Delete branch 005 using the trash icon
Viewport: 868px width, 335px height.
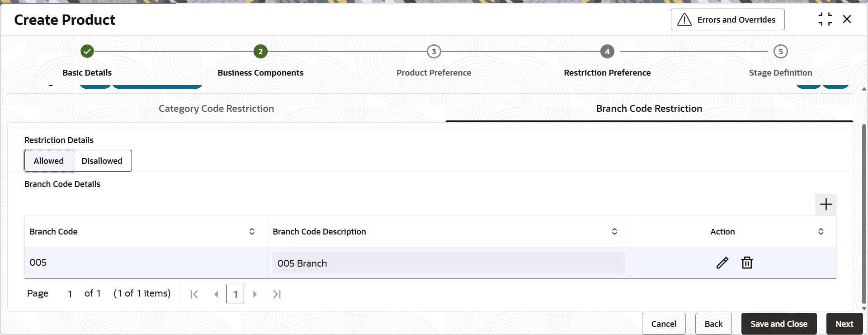point(747,263)
